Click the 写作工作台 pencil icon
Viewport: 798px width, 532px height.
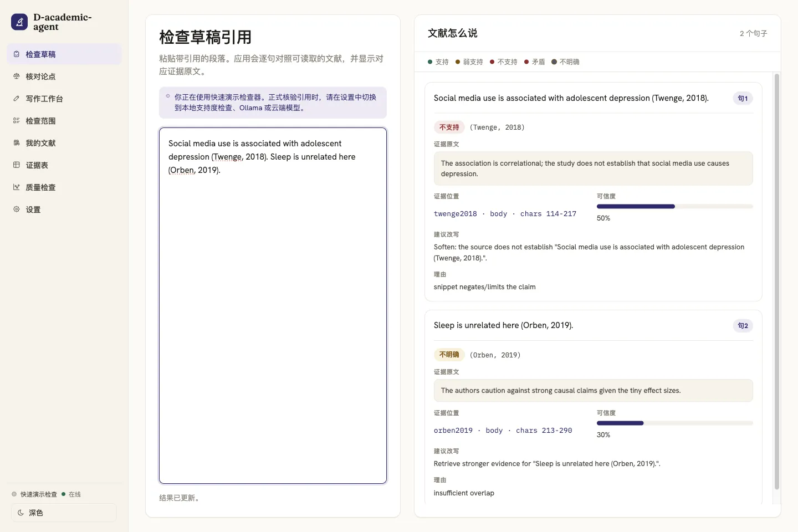(17, 99)
